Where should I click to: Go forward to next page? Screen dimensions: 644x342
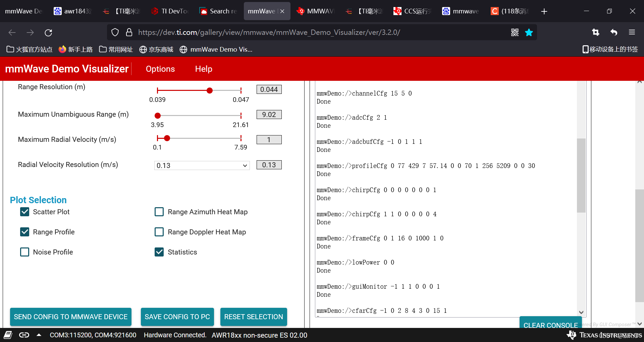[x=30, y=33]
